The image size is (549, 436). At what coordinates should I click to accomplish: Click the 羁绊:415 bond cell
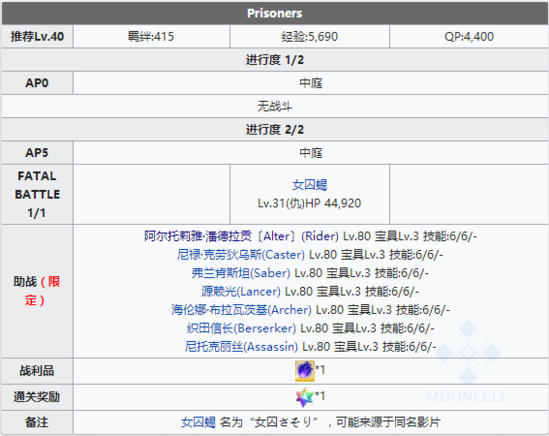pyautogui.click(x=151, y=36)
